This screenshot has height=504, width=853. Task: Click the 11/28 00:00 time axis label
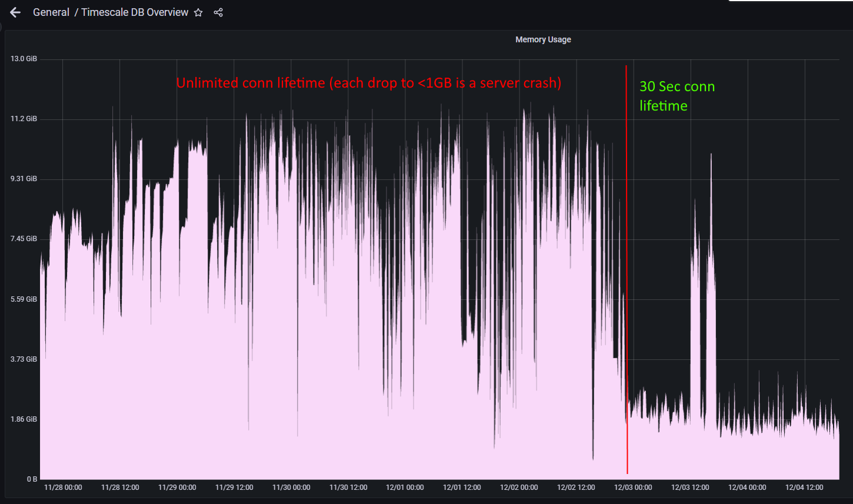point(63,488)
